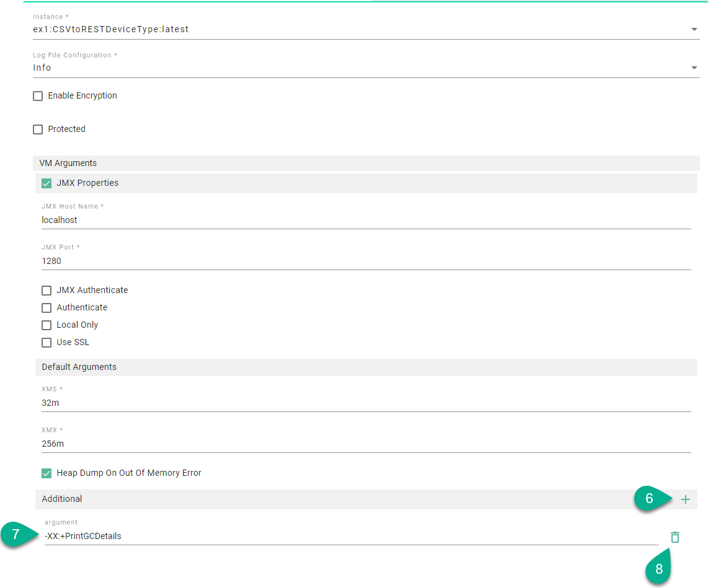Viewport: 708px width, 588px height.
Task: Click the additional argument text field
Action: pyautogui.click(x=350, y=536)
